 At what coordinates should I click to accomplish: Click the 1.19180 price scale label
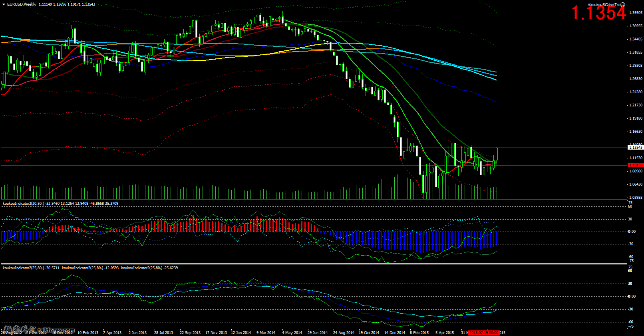pyautogui.click(x=636, y=118)
